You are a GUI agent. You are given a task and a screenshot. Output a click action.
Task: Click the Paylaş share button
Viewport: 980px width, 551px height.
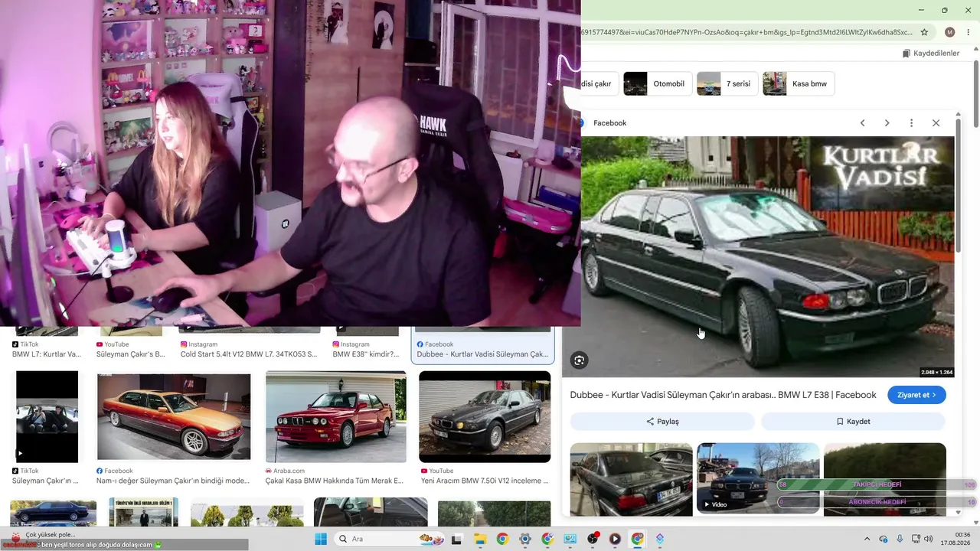(x=662, y=422)
